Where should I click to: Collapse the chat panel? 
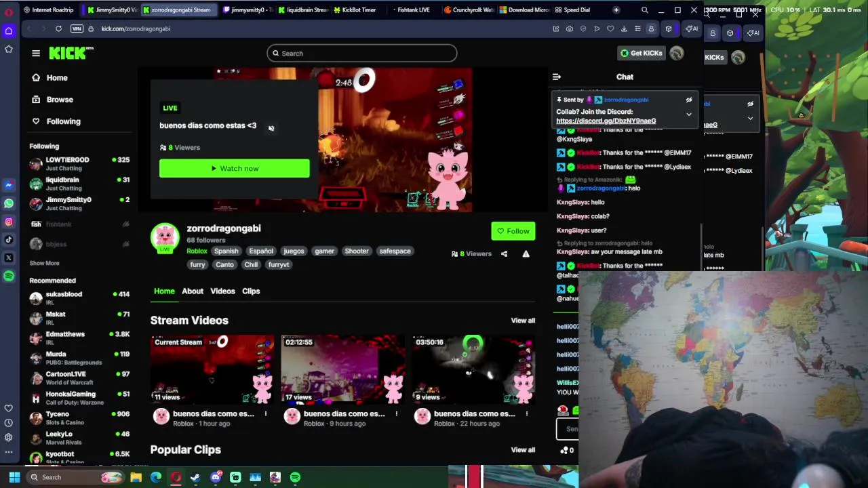click(x=557, y=77)
